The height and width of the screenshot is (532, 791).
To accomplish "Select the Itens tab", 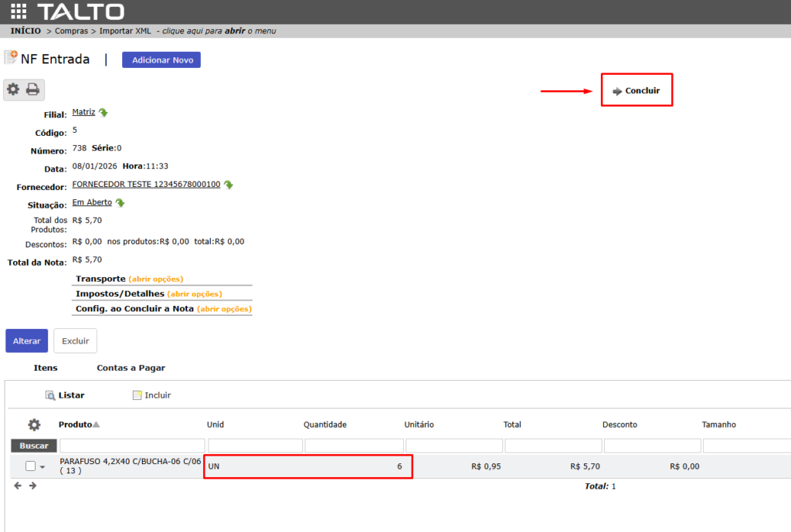I will pos(46,368).
